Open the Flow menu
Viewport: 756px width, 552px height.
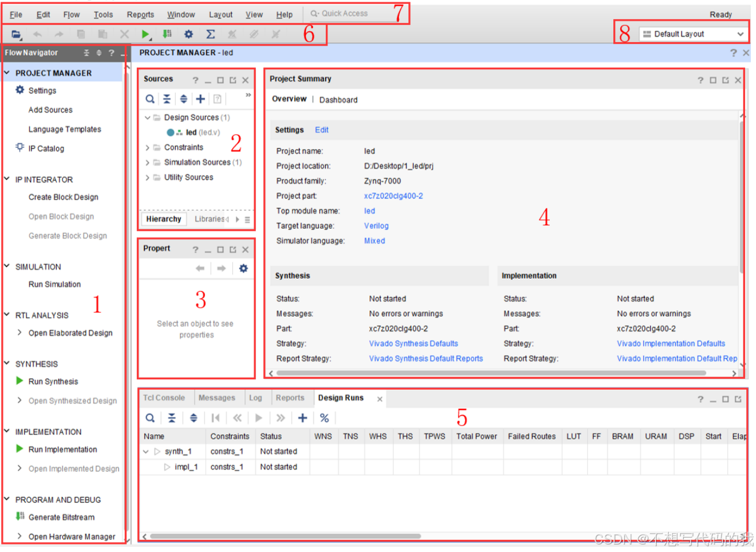point(72,14)
